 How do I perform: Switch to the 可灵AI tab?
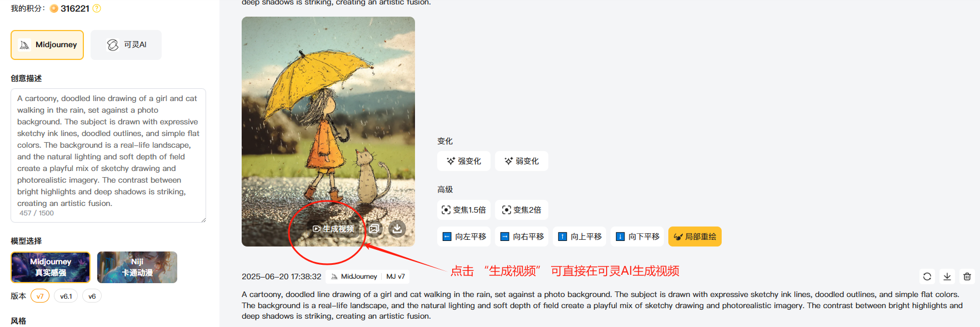(126, 45)
